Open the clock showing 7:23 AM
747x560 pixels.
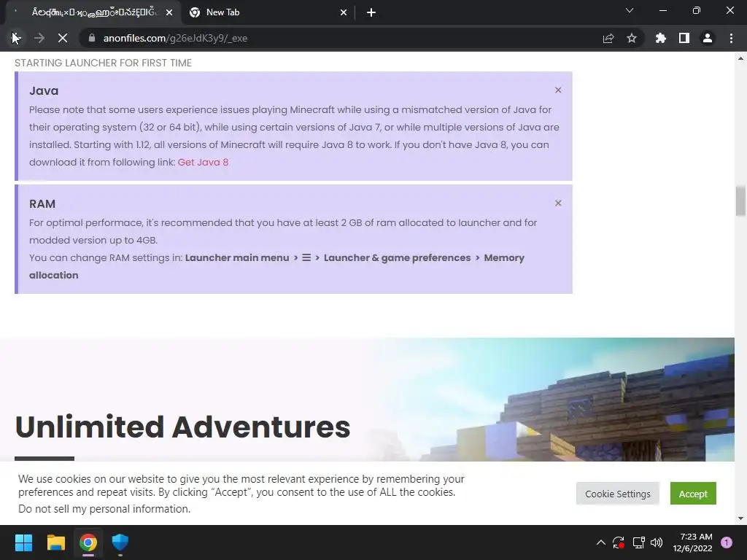(693, 542)
